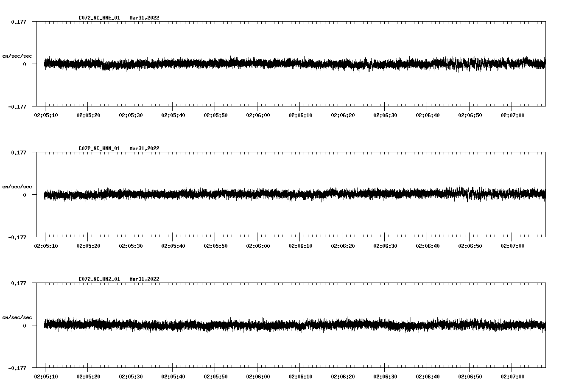
Task: Click the 02:06:20 time label under HNZ plot
Action: pyautogui.click(x=343, y=376)
